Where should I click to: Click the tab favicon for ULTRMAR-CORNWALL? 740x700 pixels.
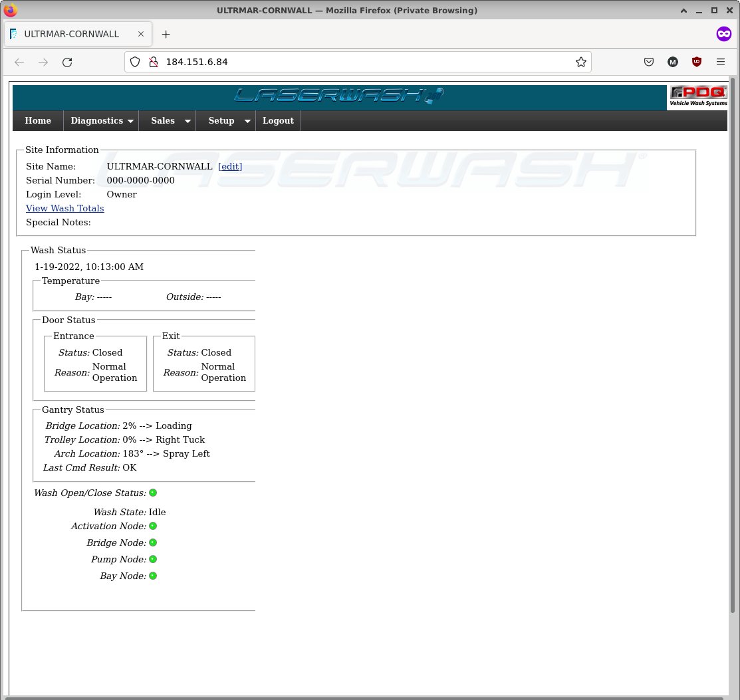coord(14,34)
